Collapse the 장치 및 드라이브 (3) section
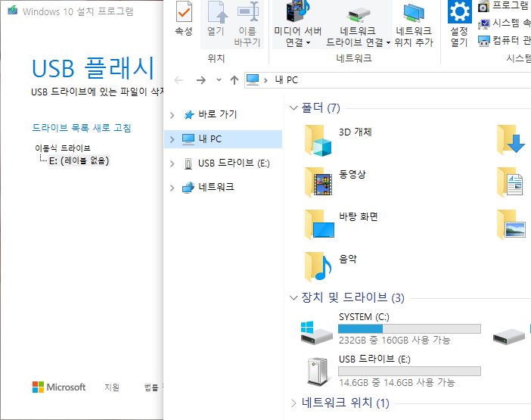The width and height of the screenshot is (531, 420). coord(293,297)
